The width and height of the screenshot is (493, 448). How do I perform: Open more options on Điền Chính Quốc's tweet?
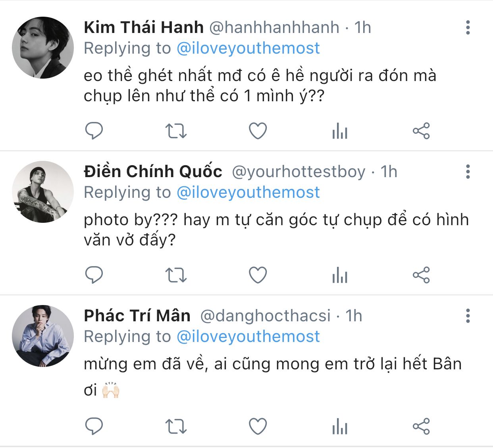(468, 172)
